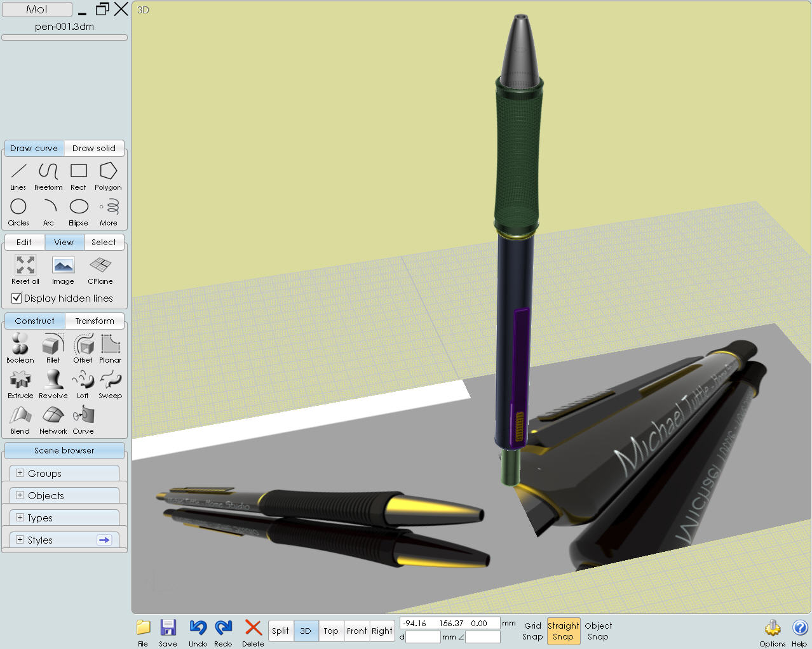Select the Polygon drawing tool
This screenshot has height=649, width=812.
pos(108,177)
